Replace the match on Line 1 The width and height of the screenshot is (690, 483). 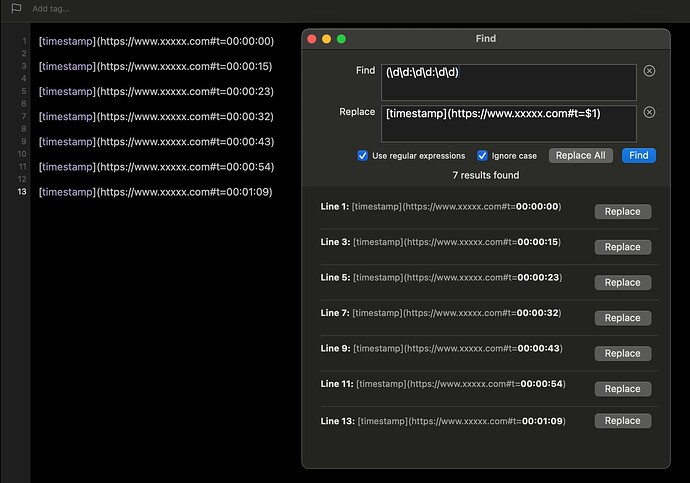(x=623, y=212)
